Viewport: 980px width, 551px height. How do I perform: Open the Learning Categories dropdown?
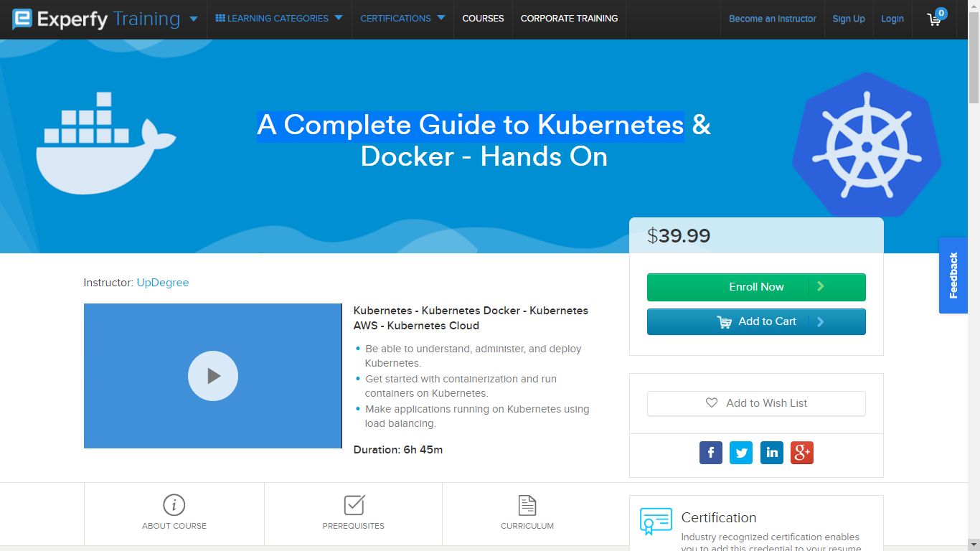(279, 19)
